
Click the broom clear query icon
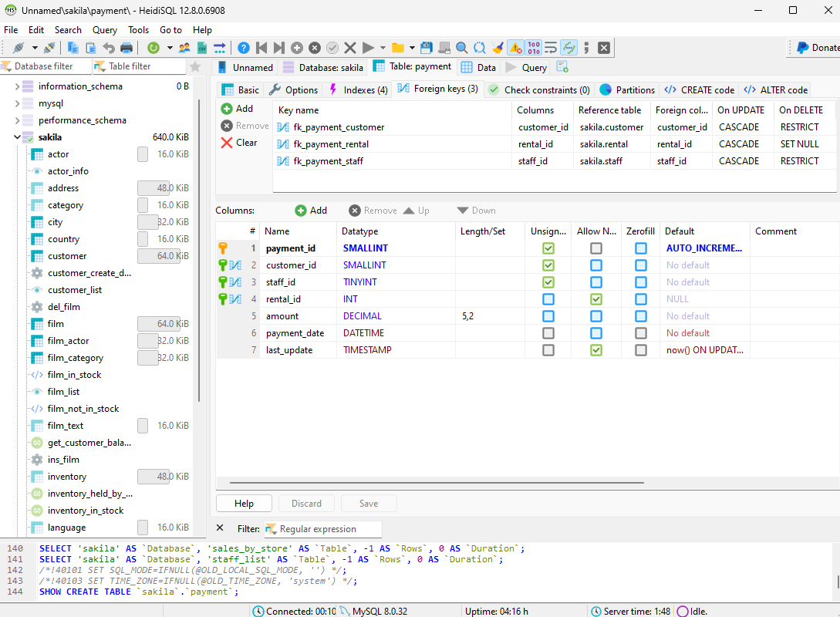click(x=498, y=48)
